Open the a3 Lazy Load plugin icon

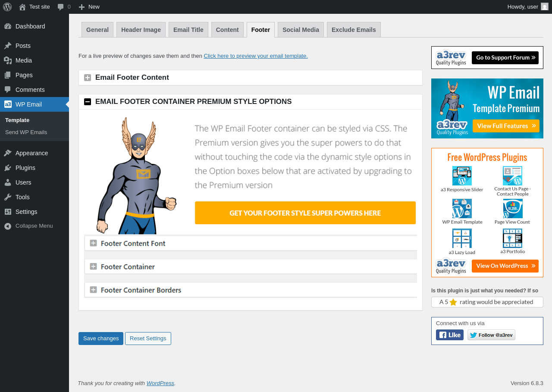point(462,238)
